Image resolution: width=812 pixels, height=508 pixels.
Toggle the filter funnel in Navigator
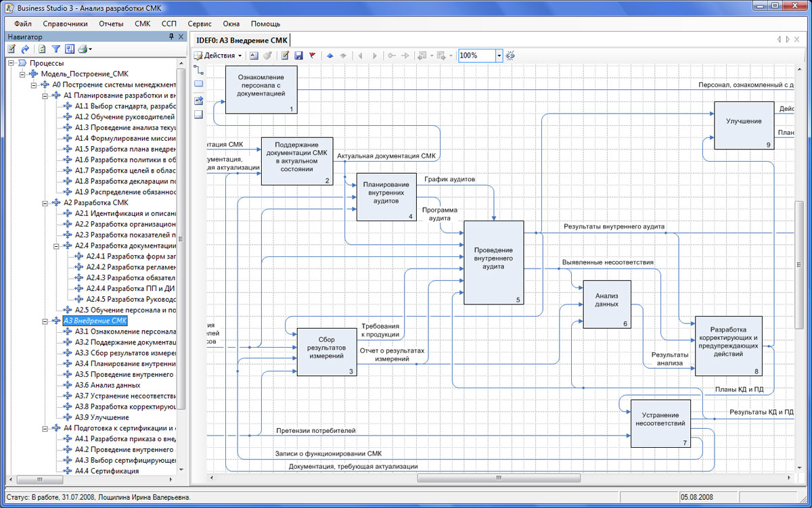point(56,49)
